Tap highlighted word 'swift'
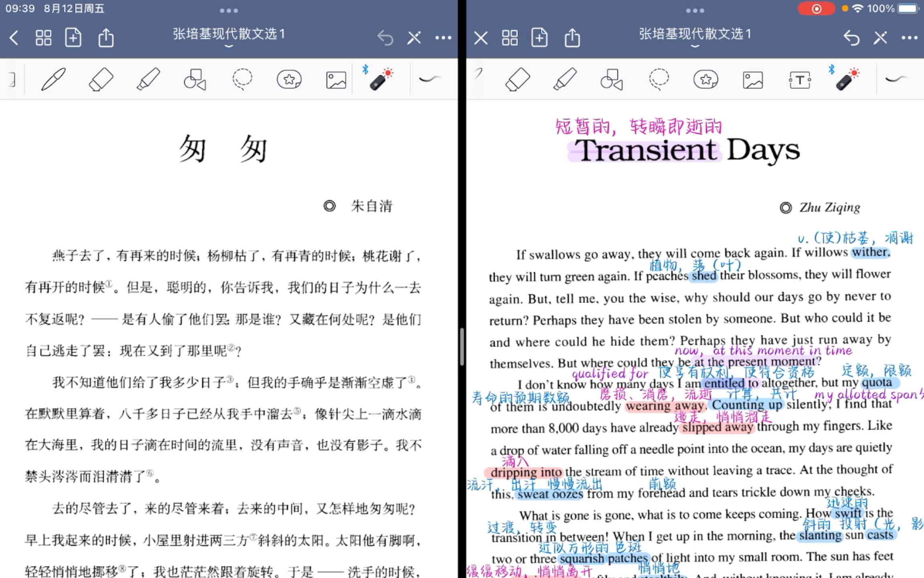Image resolution: width=924 pixels, height=578 pixels. pyautogui.click(x=848, y=513)
